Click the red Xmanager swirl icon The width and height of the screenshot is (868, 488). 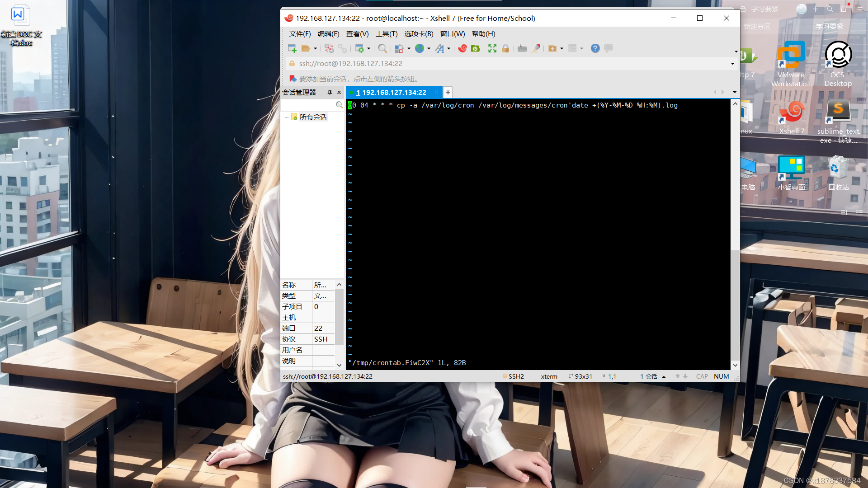pyautogui.click(x=462, y=48)
